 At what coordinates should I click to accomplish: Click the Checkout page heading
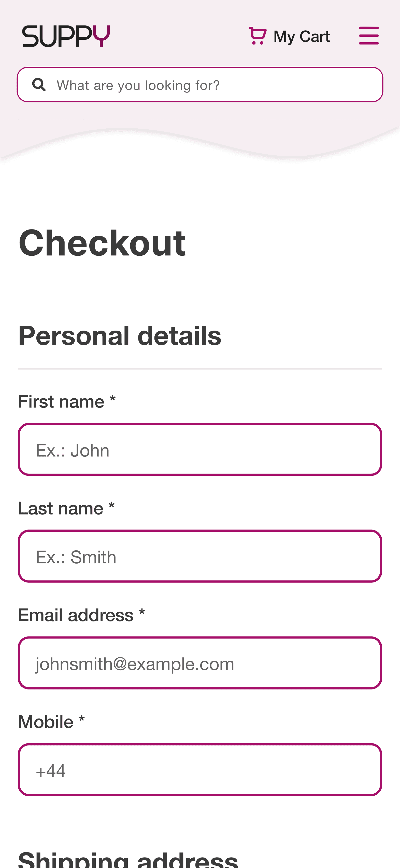[102, 243]
